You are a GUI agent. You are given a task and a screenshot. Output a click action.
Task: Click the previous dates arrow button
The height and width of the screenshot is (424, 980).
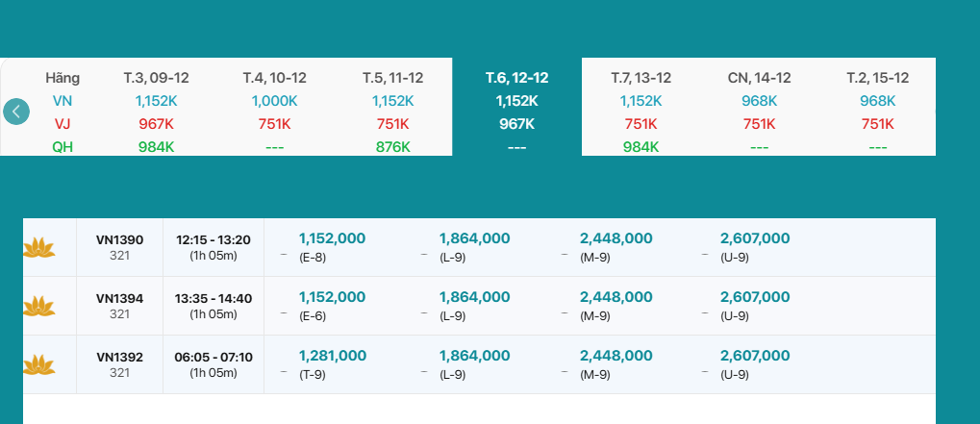16,112
